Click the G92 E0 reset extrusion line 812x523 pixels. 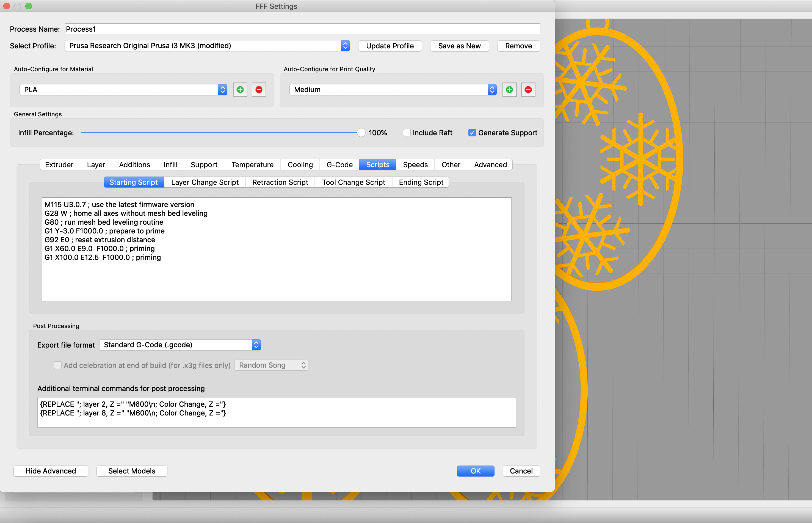[100, 240]
